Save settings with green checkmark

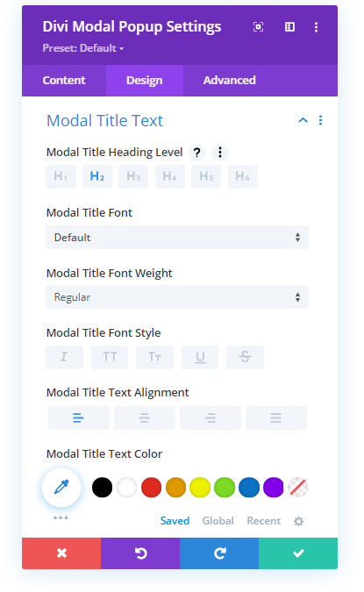click(298, 553)
